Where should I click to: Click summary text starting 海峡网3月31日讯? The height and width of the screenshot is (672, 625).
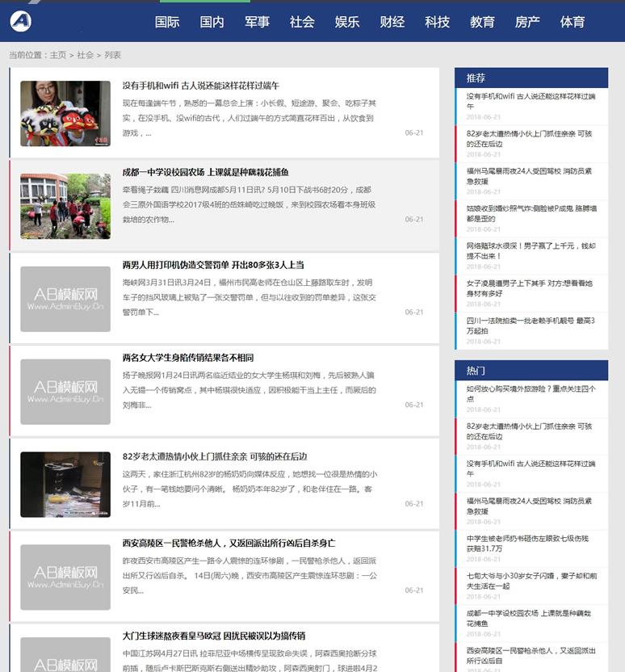coord(250,297)
